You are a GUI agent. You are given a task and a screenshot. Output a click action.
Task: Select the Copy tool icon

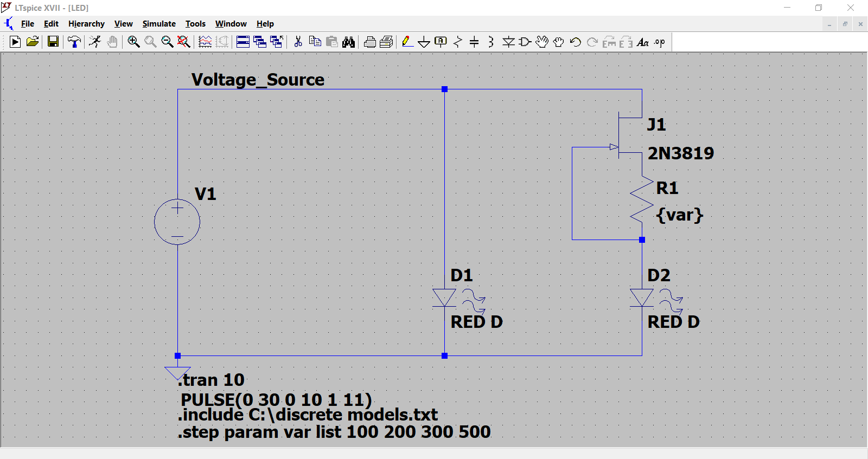point(315,42)
